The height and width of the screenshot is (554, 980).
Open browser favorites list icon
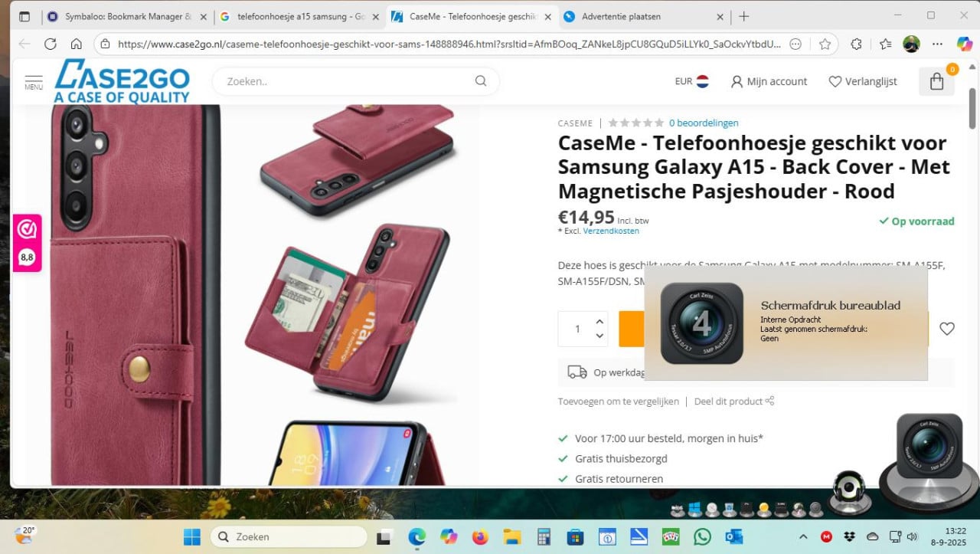click(885, 44)
